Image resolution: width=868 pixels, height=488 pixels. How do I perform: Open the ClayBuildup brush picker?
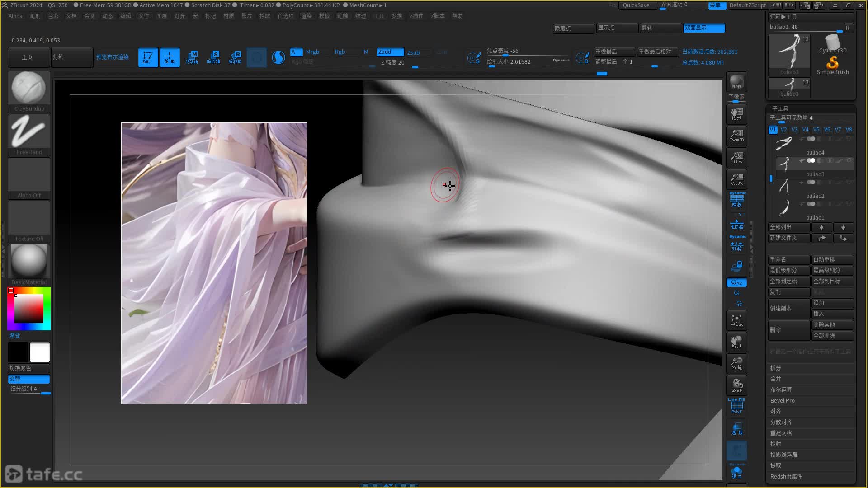(x=29, y=92)
